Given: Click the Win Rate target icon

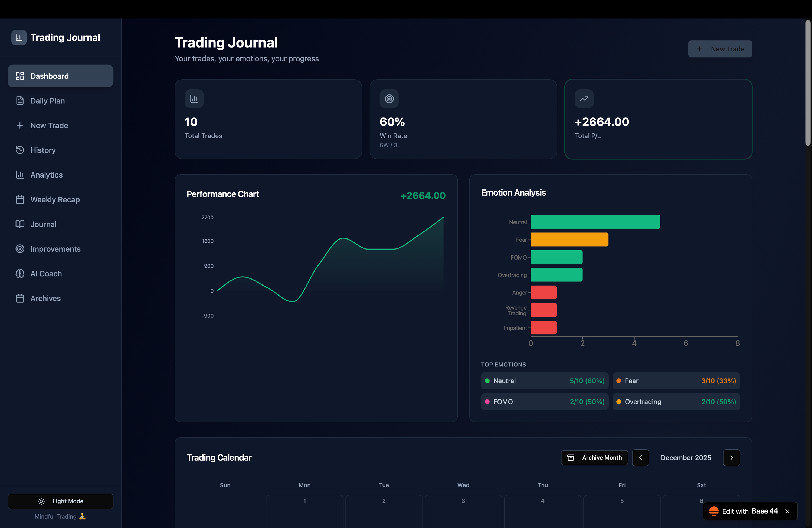Looking at the screenshot, I should 389,99.
